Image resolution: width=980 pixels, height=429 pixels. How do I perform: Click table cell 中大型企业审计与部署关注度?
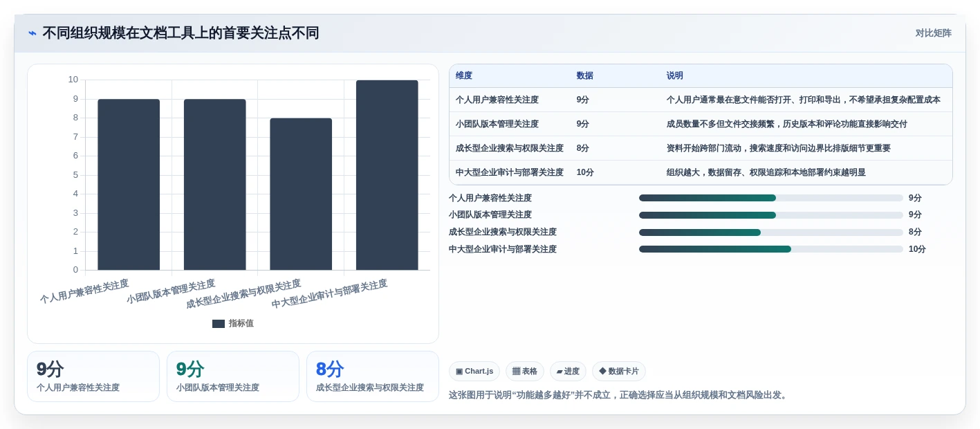click(510, 172)
